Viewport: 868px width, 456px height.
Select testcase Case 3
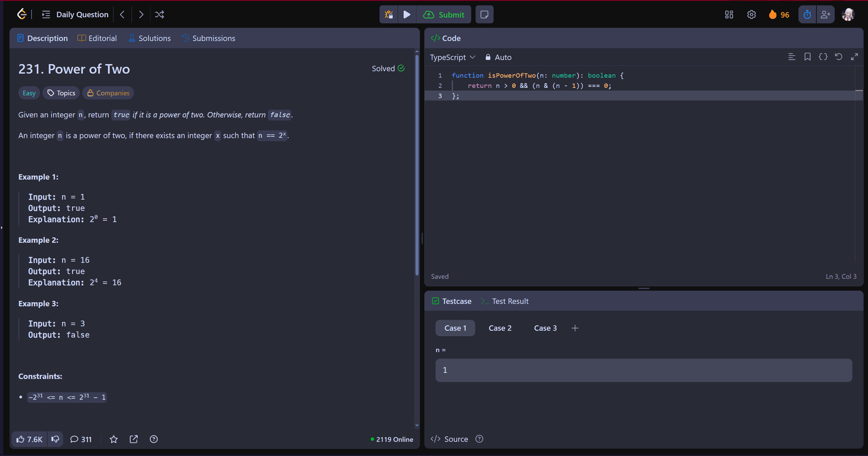click(x=545, y=328)
